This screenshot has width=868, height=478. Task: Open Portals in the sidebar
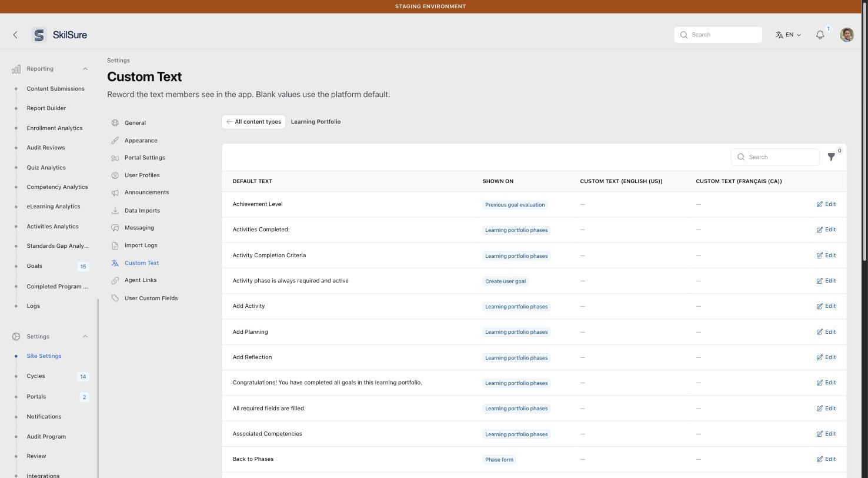36,397
